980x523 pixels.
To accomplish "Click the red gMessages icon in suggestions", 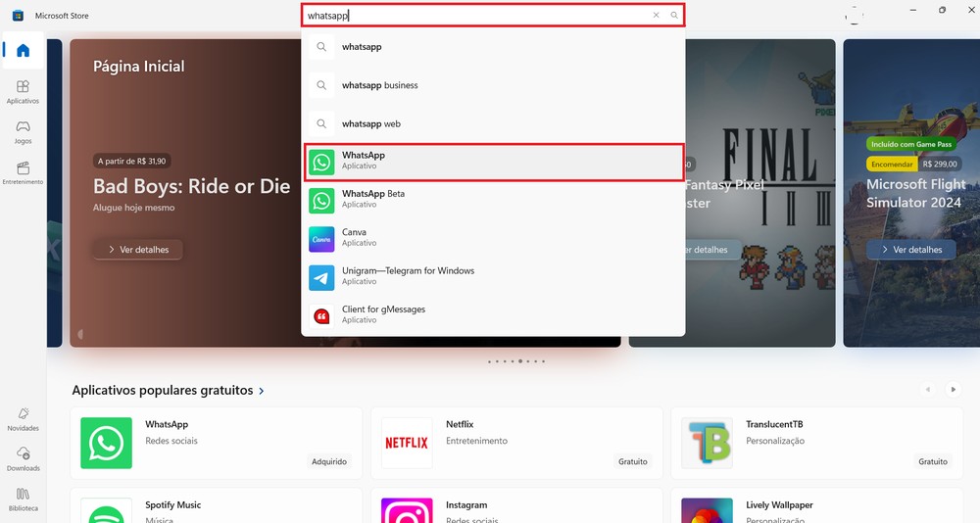I will 321,316.
